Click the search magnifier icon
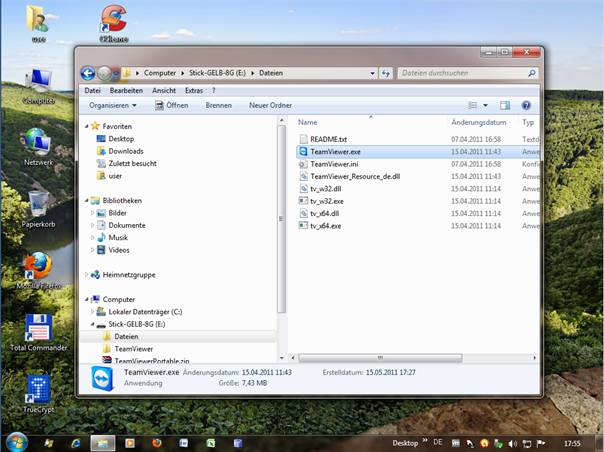Viewport: 604px width, 452px height. click(532, 73)
